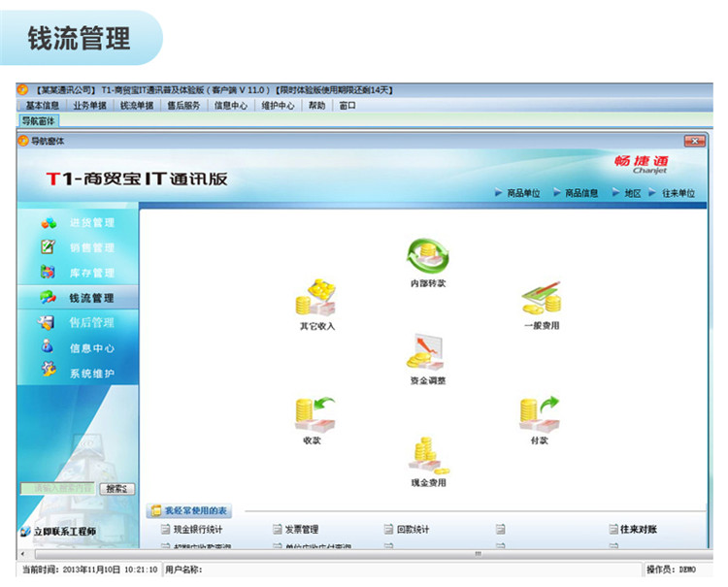Open 付款 payment icon

[x=540, y=414]
